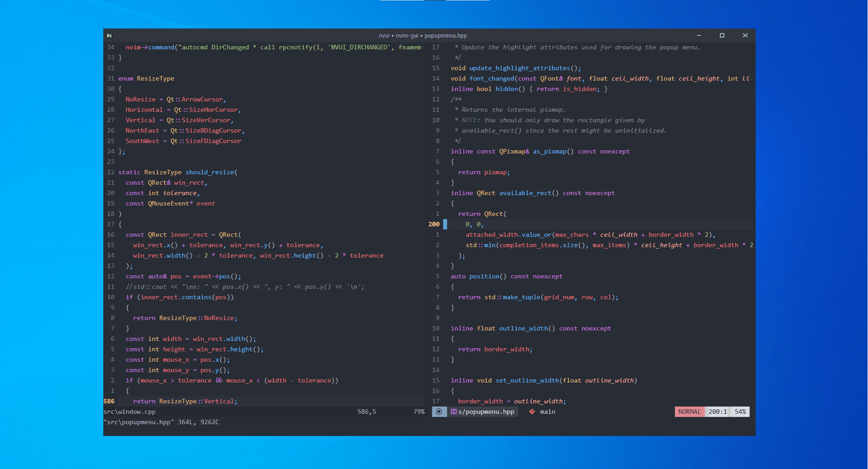The image size is (868, 469).
Task: Click the purple H file-type icon
Action: 453,412
